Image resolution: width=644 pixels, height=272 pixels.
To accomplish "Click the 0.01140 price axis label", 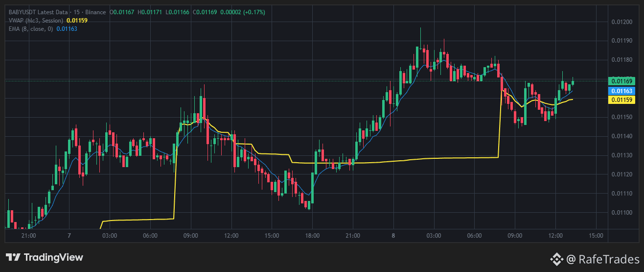I will pos(621,136).
